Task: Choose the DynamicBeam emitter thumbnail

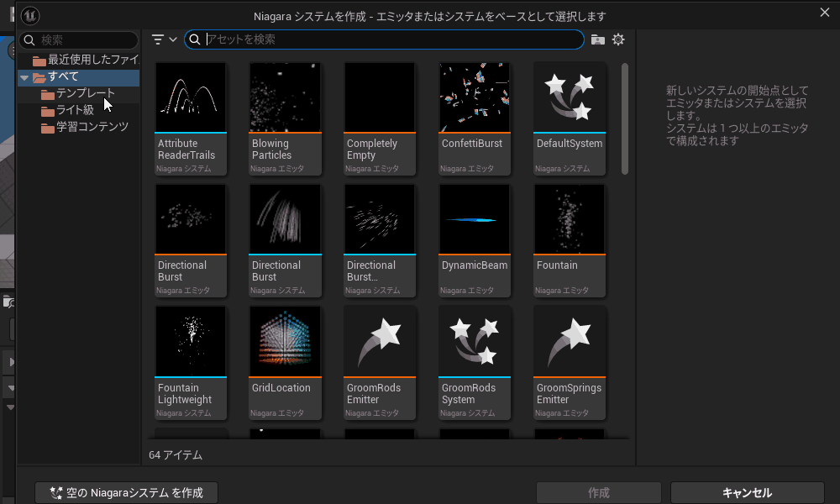Action: point(475,218)
